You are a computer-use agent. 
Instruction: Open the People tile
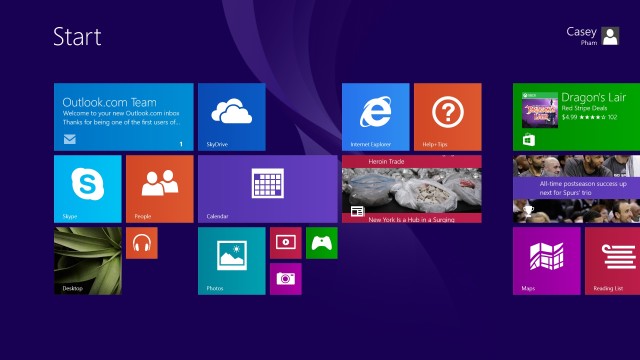pyautogui.click(x=160, y=189)
